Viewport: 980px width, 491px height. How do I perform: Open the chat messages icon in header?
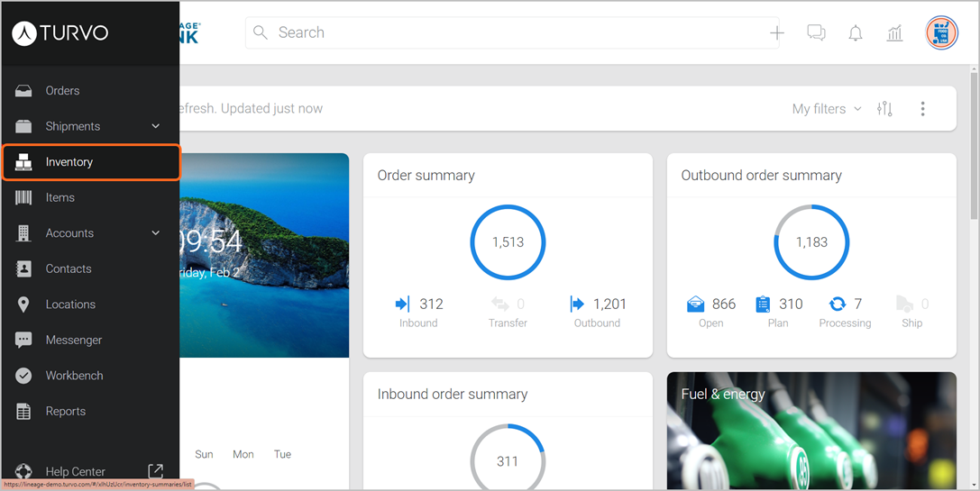coord(816,32)
